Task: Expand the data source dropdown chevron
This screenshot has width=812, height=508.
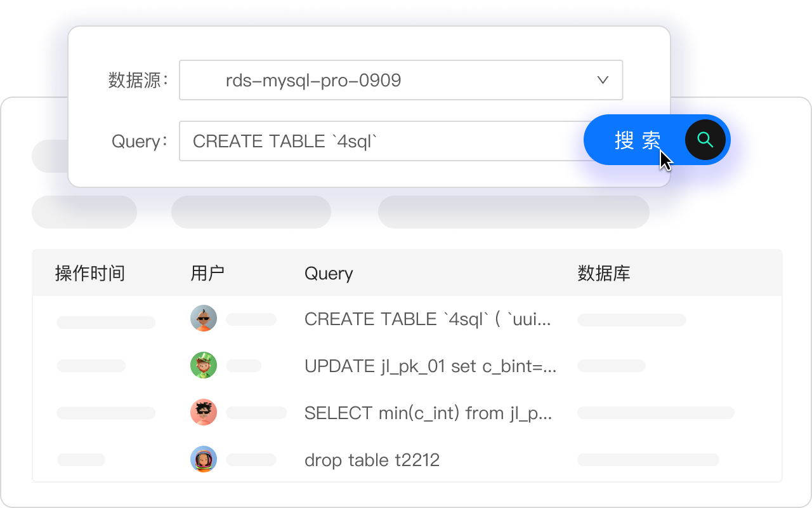Action: [x=603, y=80]
